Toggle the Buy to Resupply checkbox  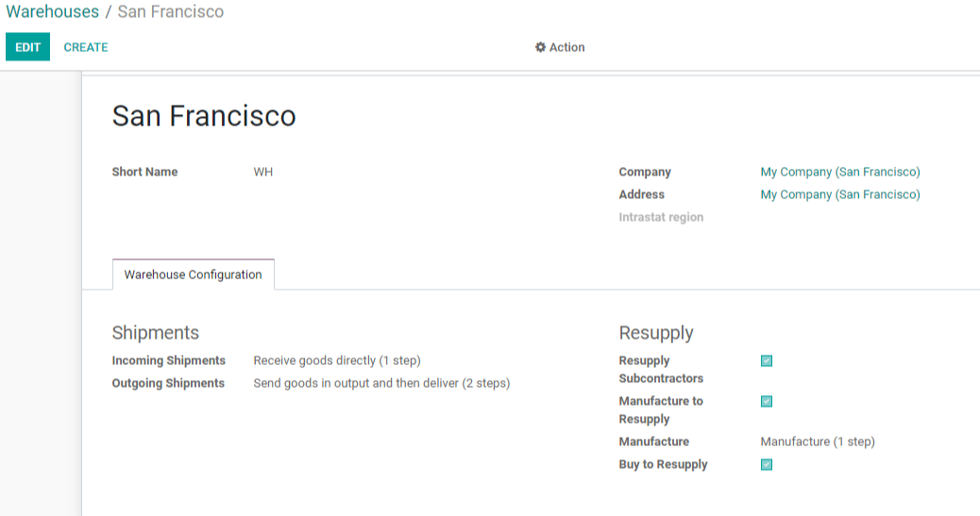[x=767, y=465]
